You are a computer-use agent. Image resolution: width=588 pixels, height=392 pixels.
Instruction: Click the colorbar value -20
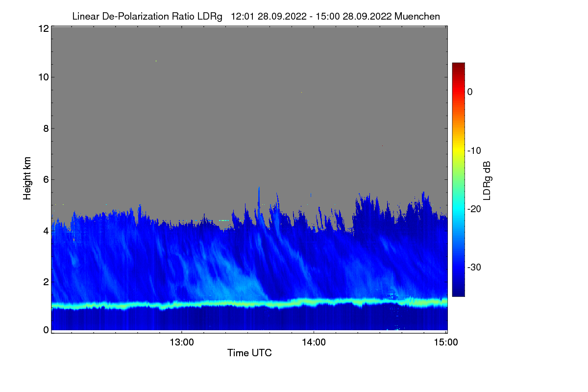pos(474,209)
